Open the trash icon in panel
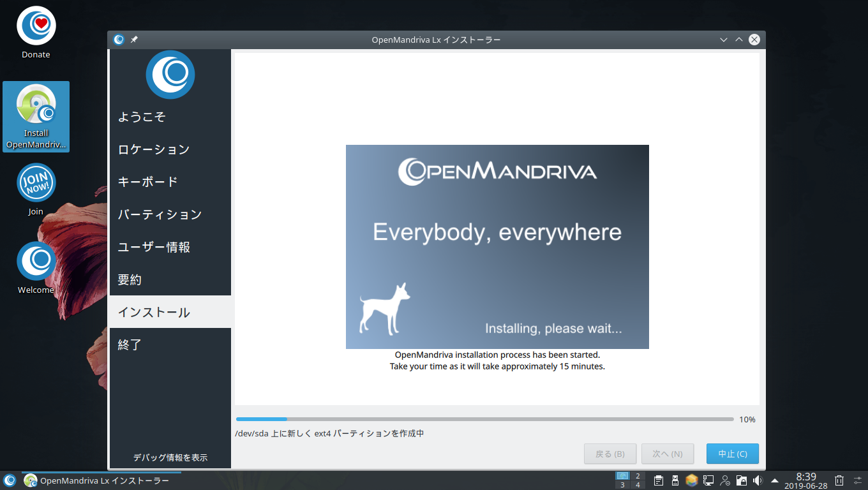This screenshot has width=868, height=490. (x=840, y=480)
